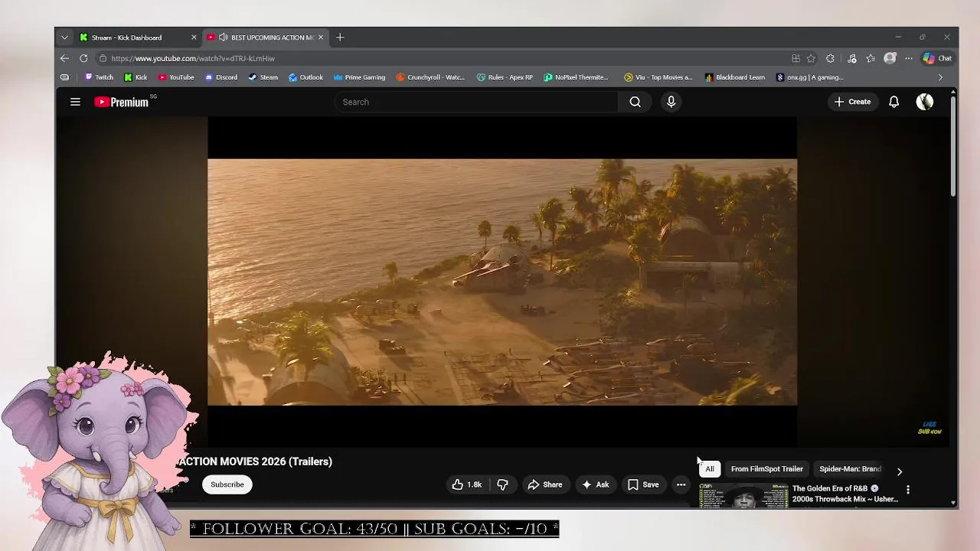Open the YouTube account avatar menu

coord(924,102)
